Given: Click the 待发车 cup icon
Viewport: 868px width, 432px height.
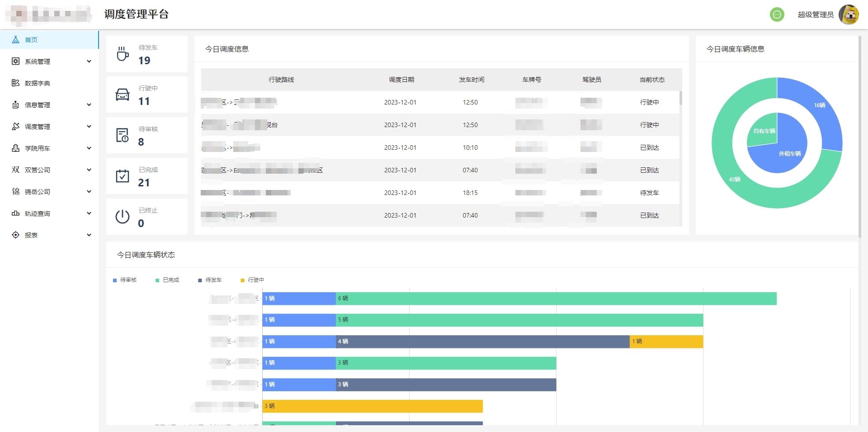Looking at the screenshot, I should click(123, 54).
